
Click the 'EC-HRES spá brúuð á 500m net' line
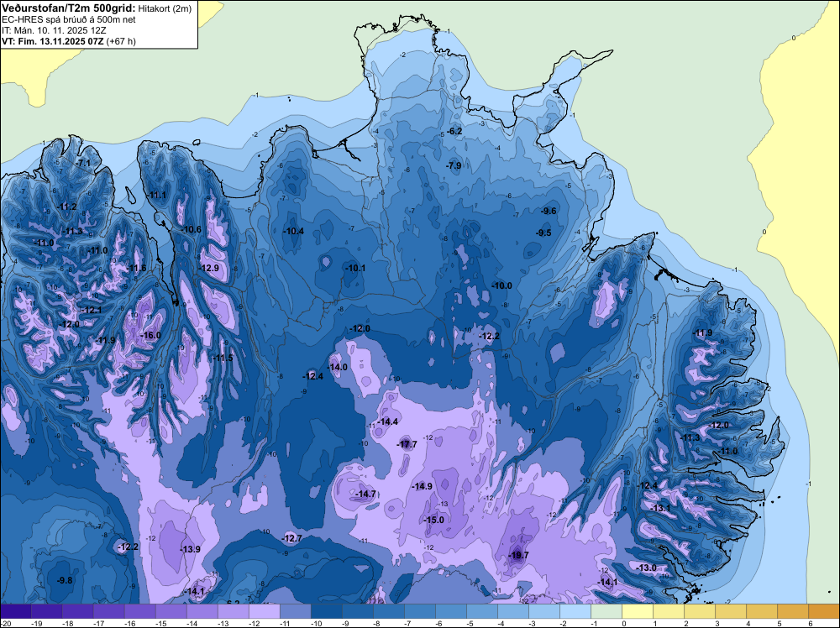tap(69, 20)
